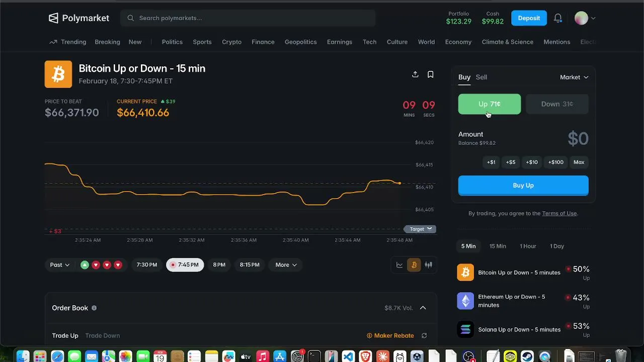Screen dimensions: 644x362
Task: Open Finder in the Dock
Action: [x=23, y=356]
